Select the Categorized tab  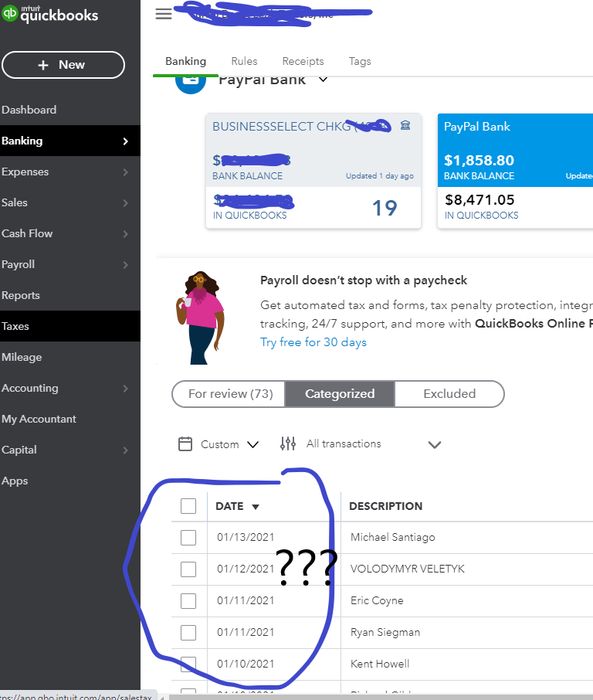tap(340, 394)
